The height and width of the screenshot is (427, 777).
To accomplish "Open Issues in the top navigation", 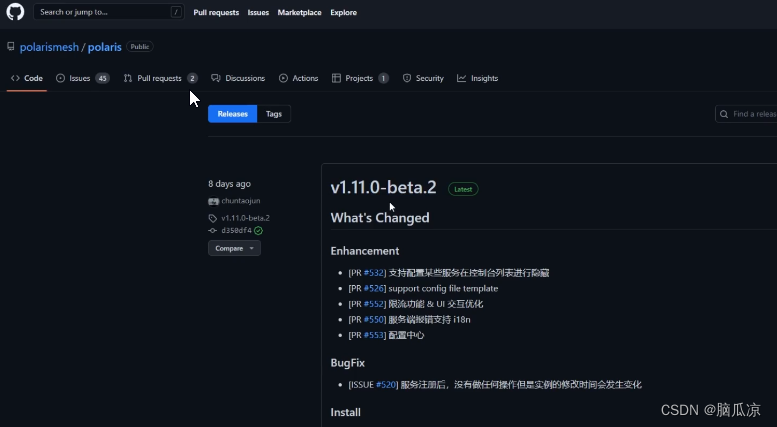I will point(258,12).
